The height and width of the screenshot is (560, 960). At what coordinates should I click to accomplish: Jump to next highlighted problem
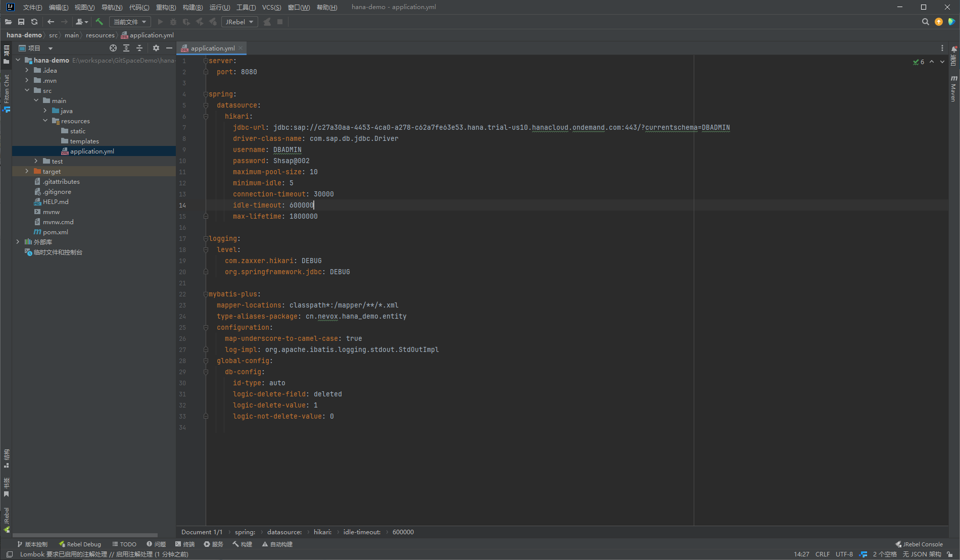click(942, 62)
